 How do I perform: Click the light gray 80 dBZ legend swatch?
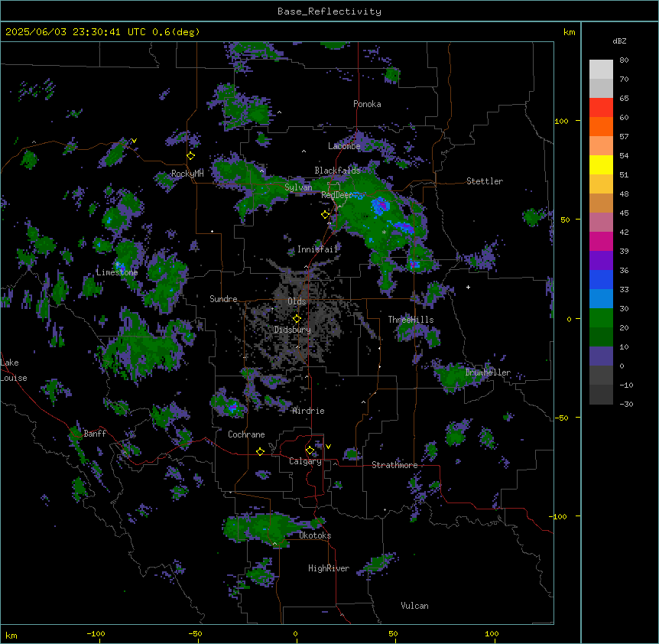(601, 70)
